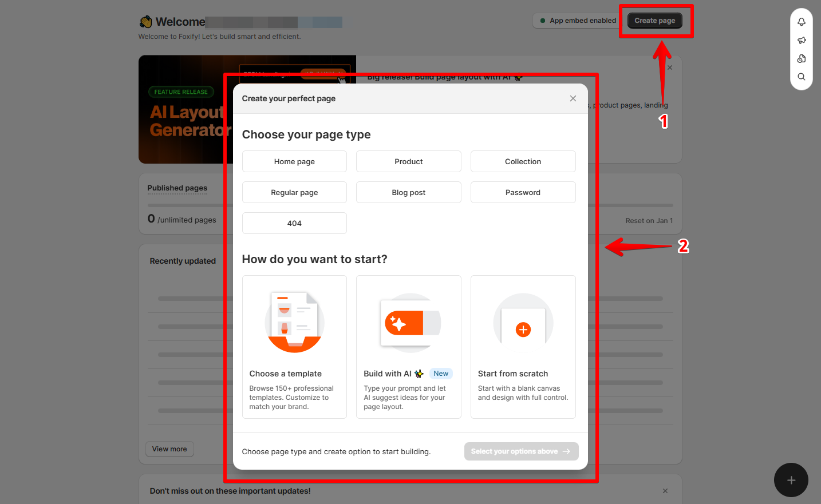Click the footer hint about choosing page type

(336, 451)
